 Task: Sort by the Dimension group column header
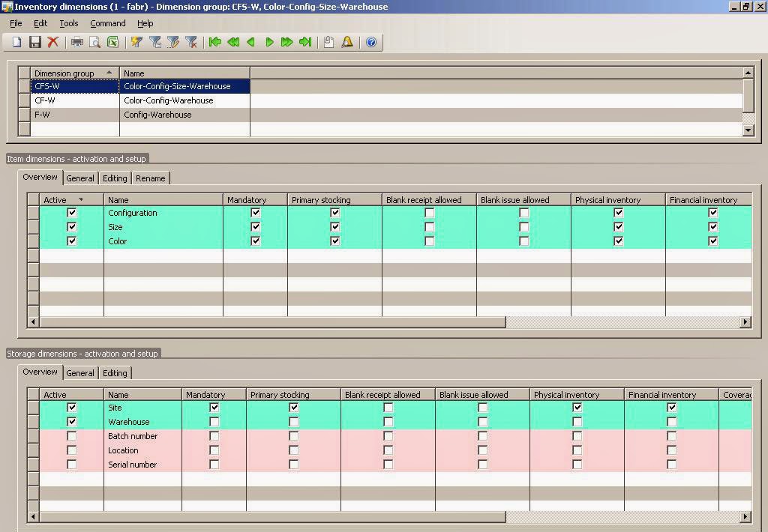click(x=75, y=73)
